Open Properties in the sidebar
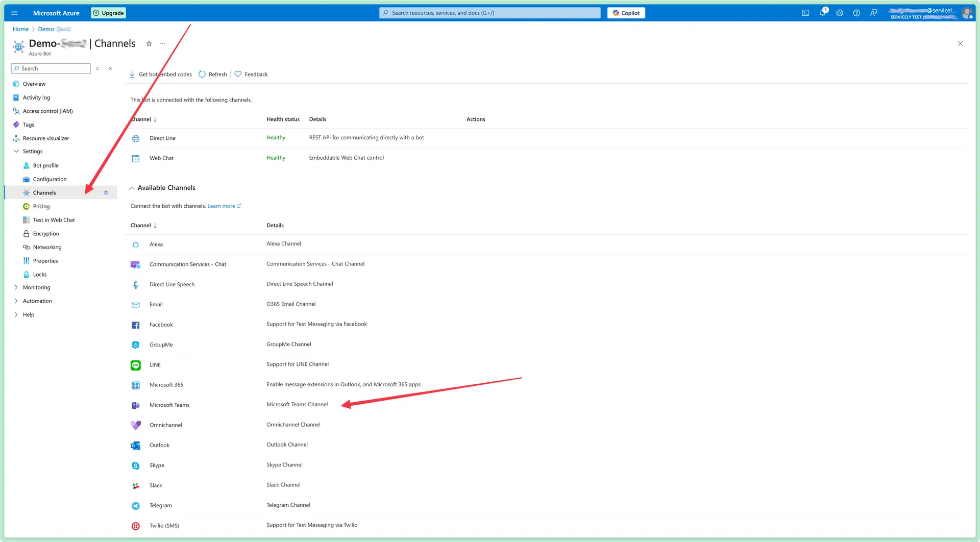The height and width of the screenshot is (542, 980). (x=45, y=261)
